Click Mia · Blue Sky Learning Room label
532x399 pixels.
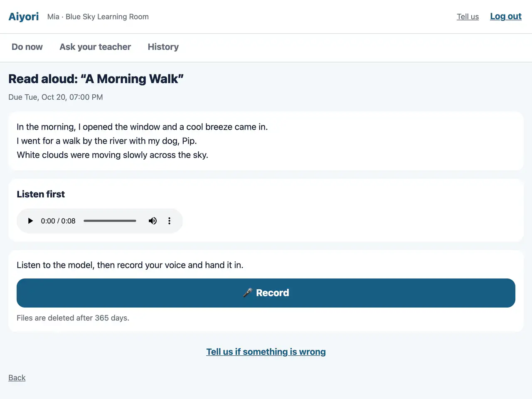pyautogui.click(x=98, y=17)
